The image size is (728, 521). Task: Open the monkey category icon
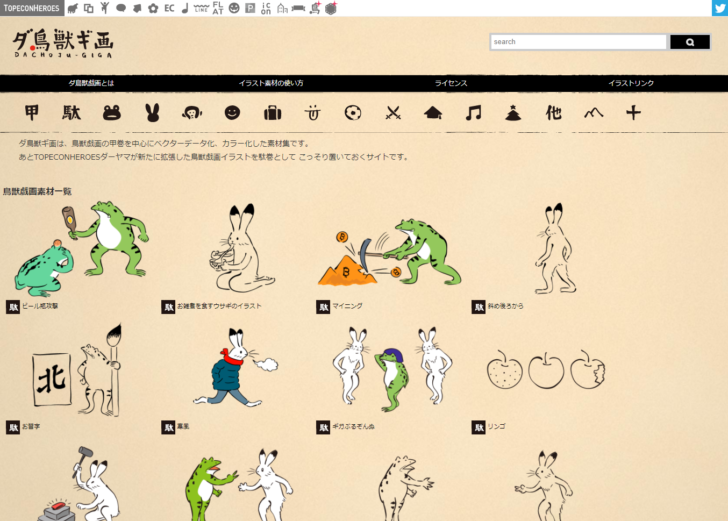(192, 113)
